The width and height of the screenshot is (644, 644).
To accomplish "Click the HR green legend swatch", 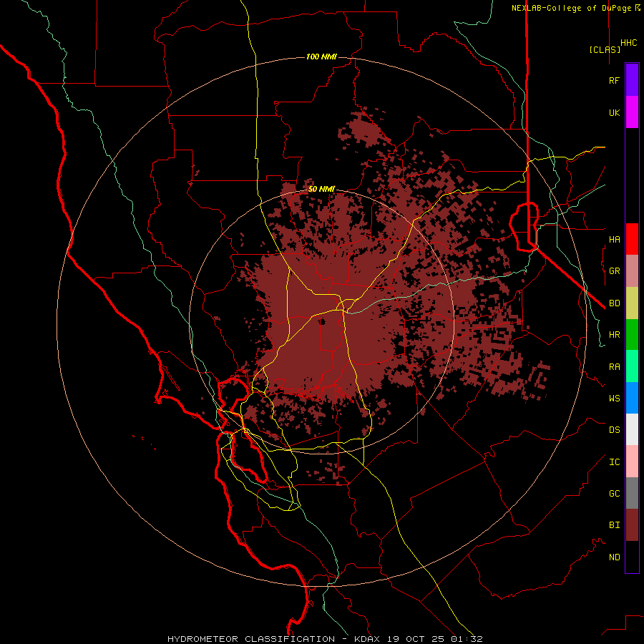I will coord(632,335).
